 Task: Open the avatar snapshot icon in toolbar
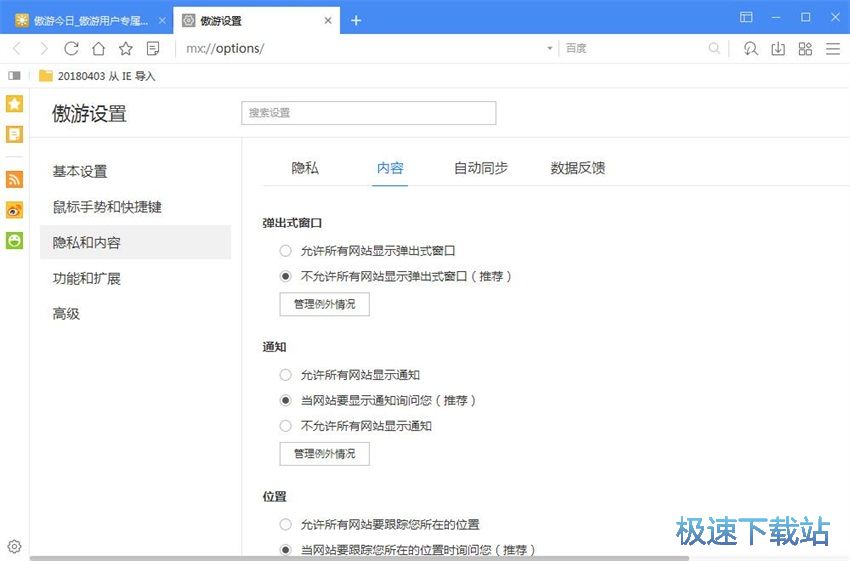tap(751, 49)
